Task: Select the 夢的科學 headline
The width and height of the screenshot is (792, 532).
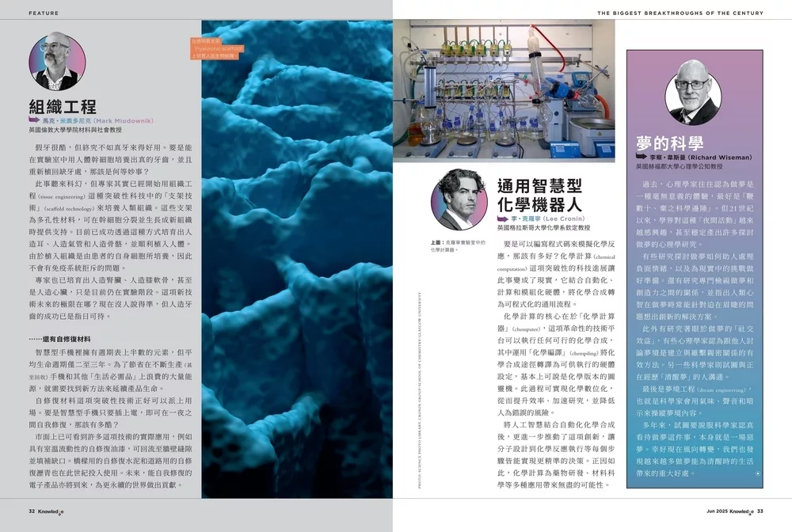Action: (x=669, y=142)
